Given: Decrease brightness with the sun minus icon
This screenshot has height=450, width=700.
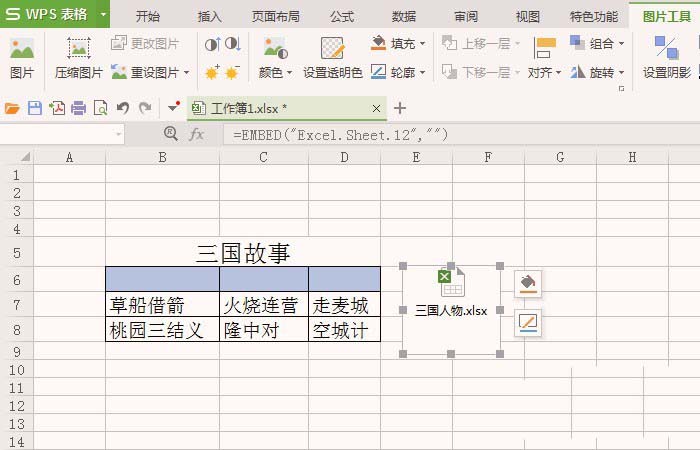Looking at the screenshot, I should (233, 72).
